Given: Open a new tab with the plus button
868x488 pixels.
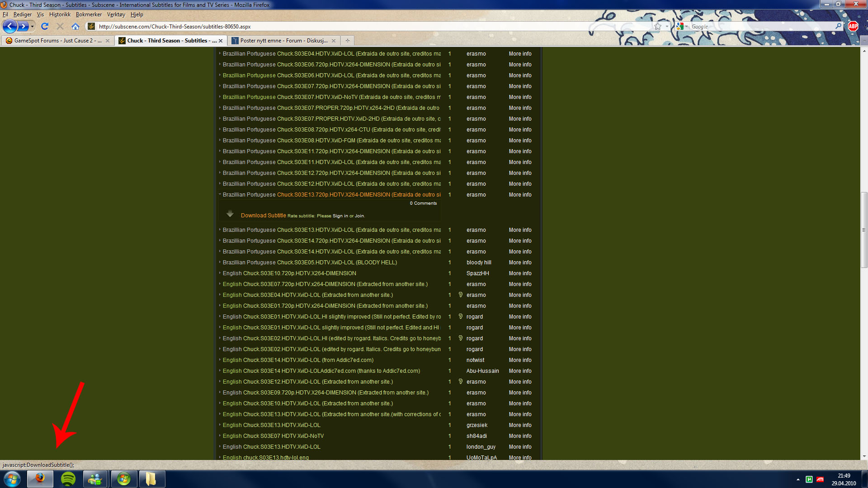Looking at the screenshot, I should coord(347,40).
